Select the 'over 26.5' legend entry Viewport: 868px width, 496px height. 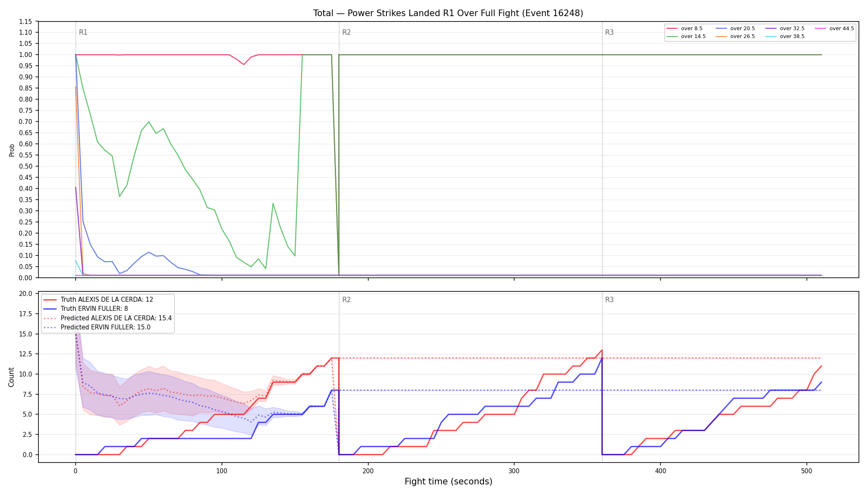735,36
